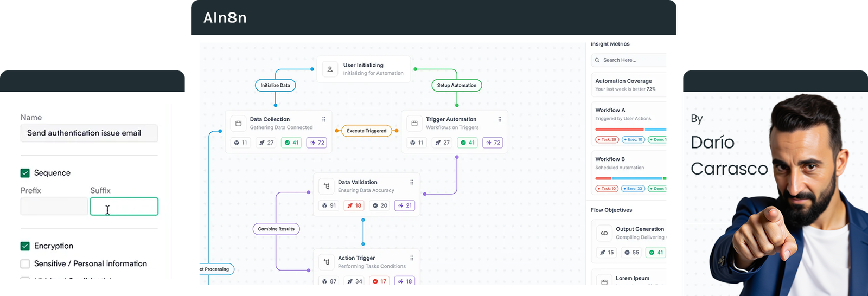The width and height of the screenshot is (868, 296).
Task: Click the Data Collection node calendar icon
Action: 238,124
